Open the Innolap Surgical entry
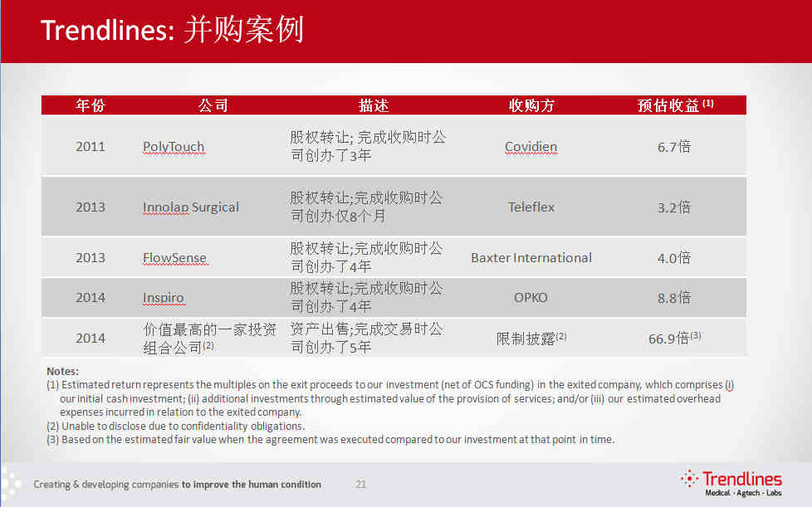 click(x=190, y=207)
